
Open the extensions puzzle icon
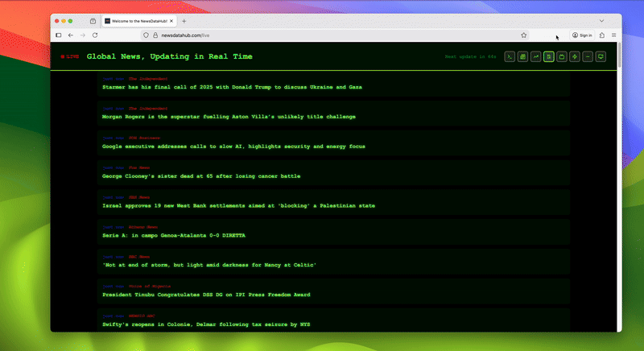coord(601,35)
